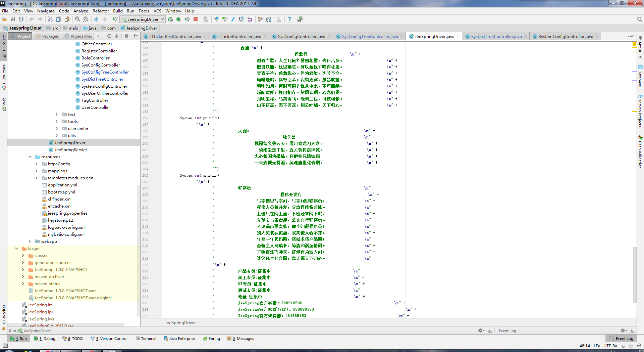Open the JeeSpringDriver run configuration dropdown

point(143,19)
